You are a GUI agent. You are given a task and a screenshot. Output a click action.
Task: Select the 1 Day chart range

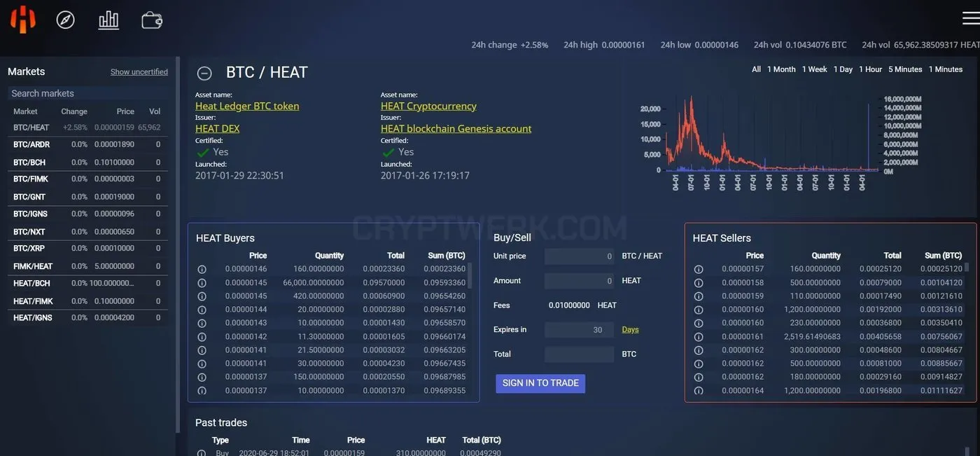coord(843,69)
